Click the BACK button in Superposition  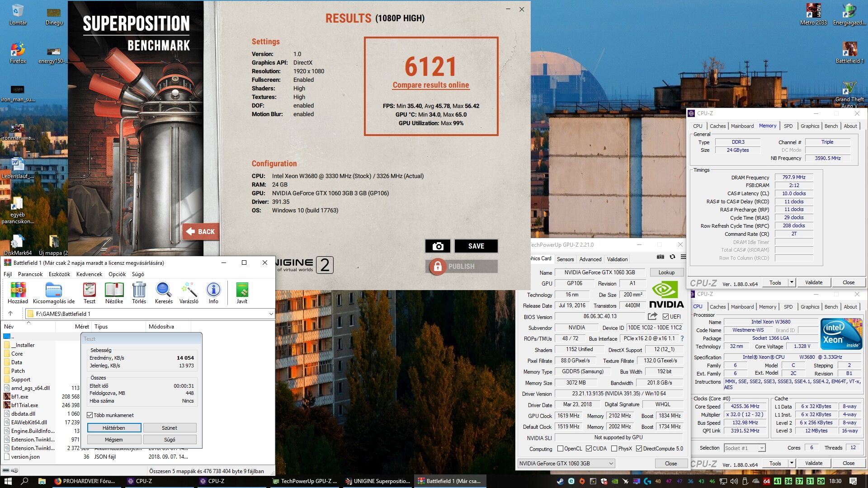(201, 232)
